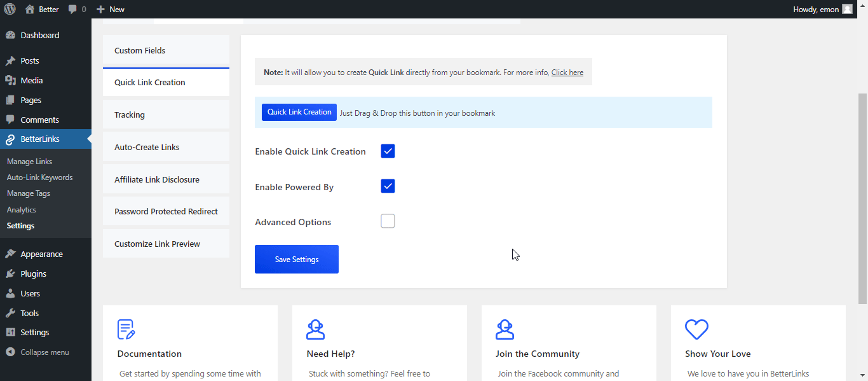This screenshot has height=381, width=868.
Task: Open the Plugins icon in sidebar
Action: [11, 273]
